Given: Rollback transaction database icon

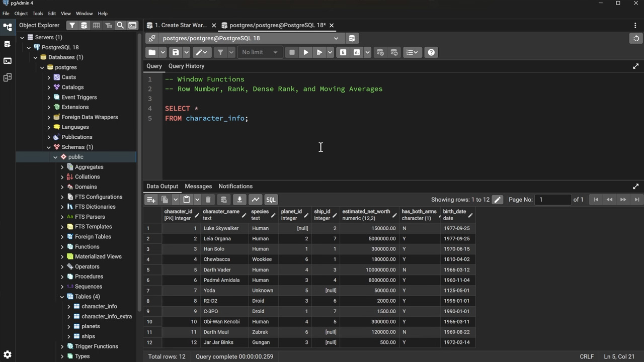Looking at the screenshot, I should (394, 52).
